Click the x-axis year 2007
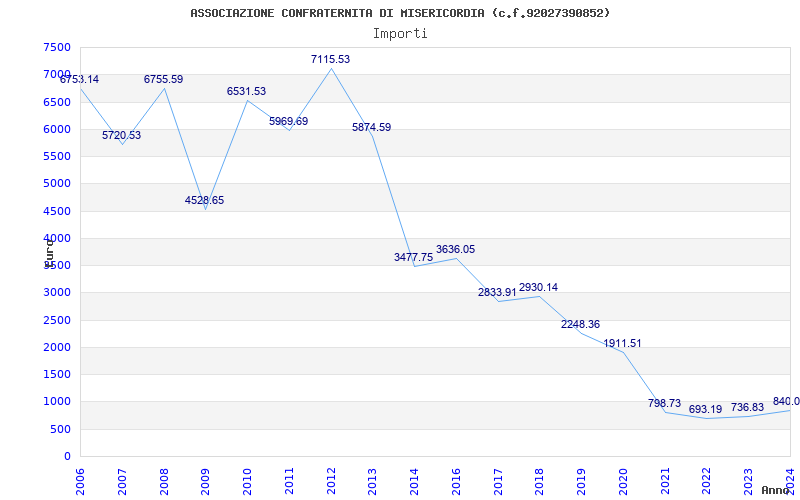800x500 pixels. 122,482
